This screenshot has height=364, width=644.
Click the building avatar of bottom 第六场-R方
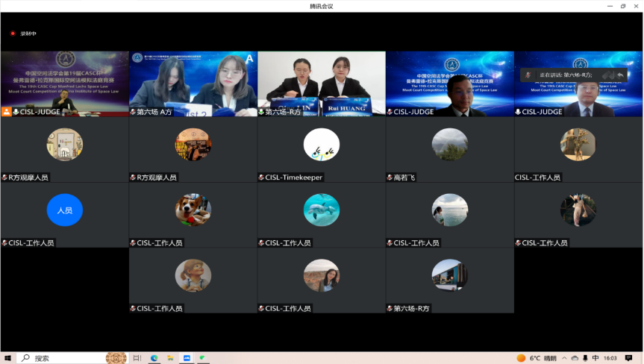(450, 275)
